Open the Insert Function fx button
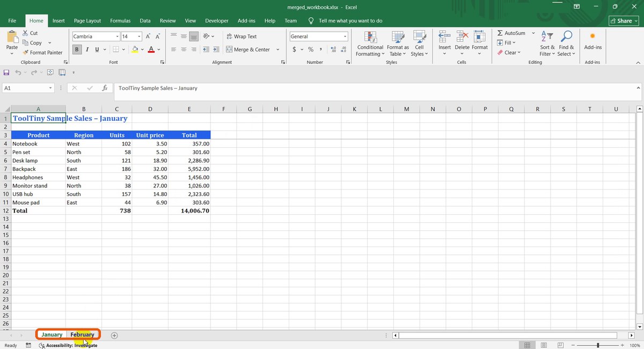The height and width of the screenshot is (349, 644). tap(105, 88)
